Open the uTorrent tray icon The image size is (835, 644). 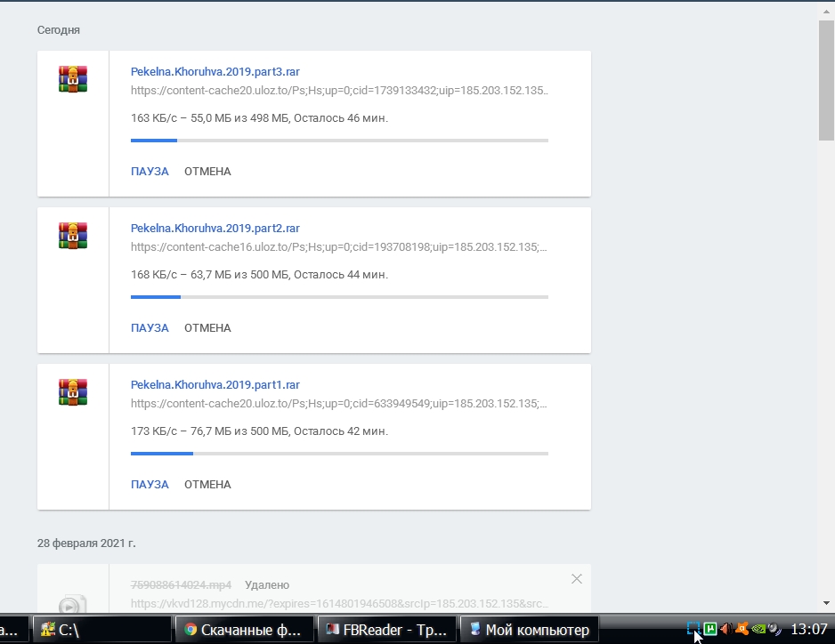click(x=709, y=629)
